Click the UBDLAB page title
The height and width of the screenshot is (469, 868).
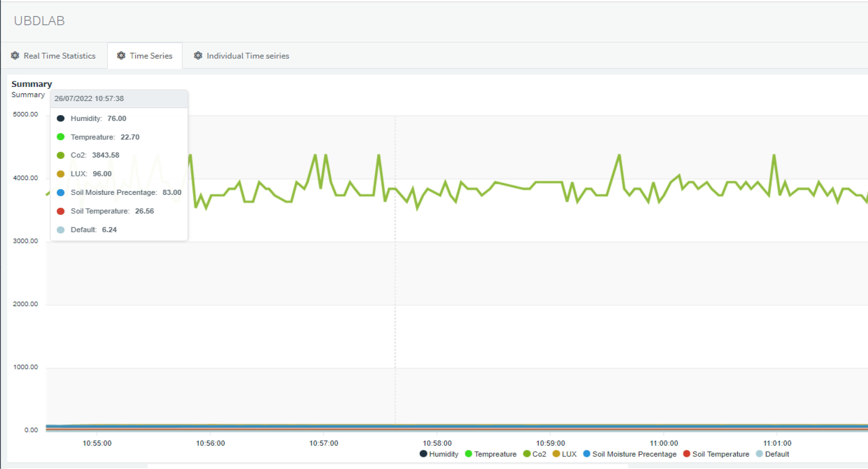[39, 21]
